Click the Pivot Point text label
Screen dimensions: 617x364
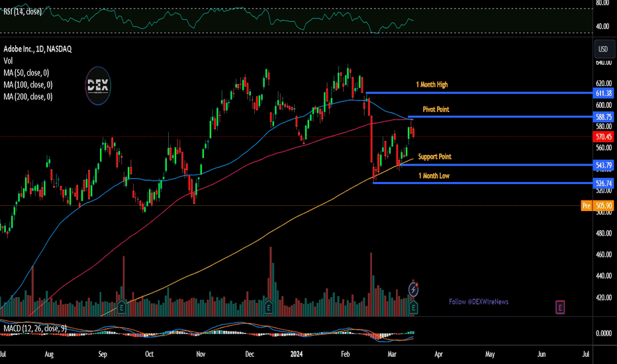tap(436, 109)
